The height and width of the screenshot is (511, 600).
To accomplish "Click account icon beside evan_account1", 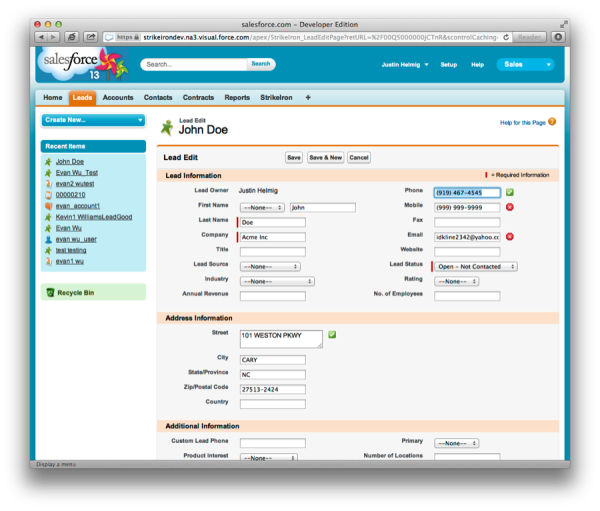I will tap(48, 206).
